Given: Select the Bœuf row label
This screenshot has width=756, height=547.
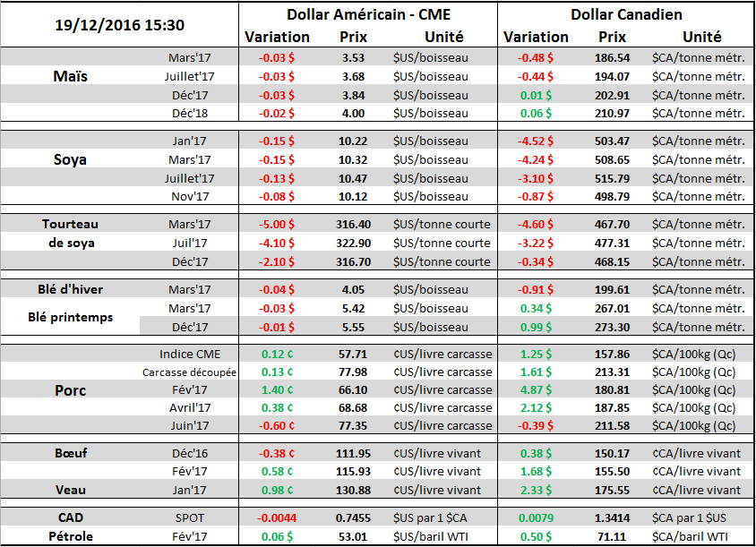Looking at the screenshot, I should point(70,453).
